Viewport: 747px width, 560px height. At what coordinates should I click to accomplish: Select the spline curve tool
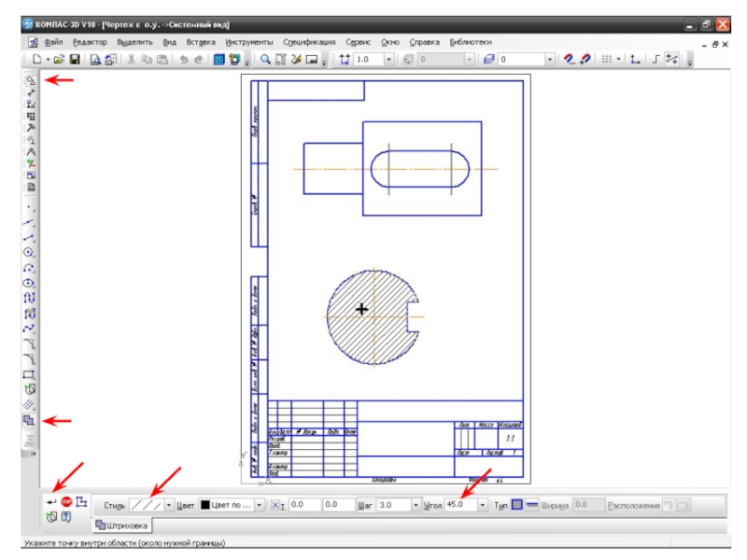(x=30, y=329)
